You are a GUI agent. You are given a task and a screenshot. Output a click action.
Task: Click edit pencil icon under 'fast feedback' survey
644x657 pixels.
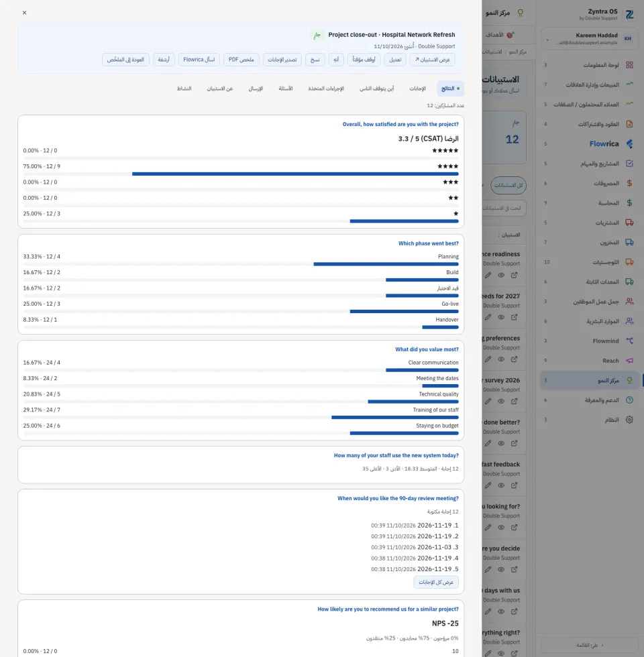488,485
